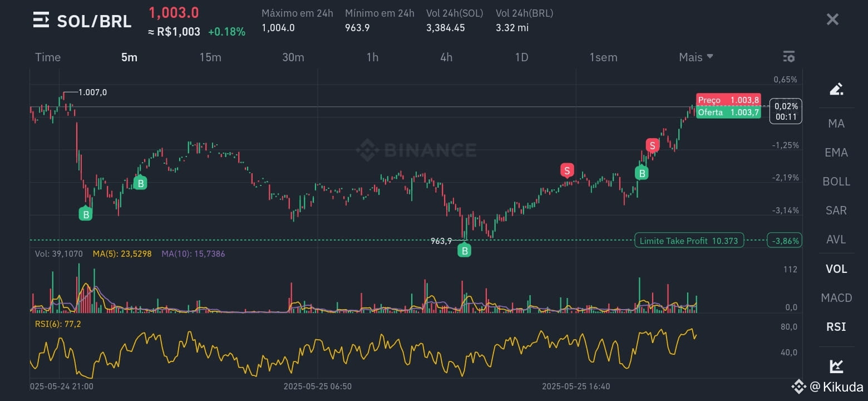The image size is (868, 401).
Task: Select the 5m interval
Action: point(129,57)
